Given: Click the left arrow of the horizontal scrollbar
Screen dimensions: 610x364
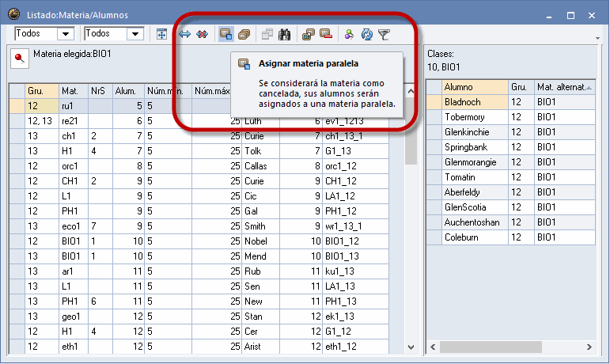Looking at the screenshot, I should tap(433, 347).
